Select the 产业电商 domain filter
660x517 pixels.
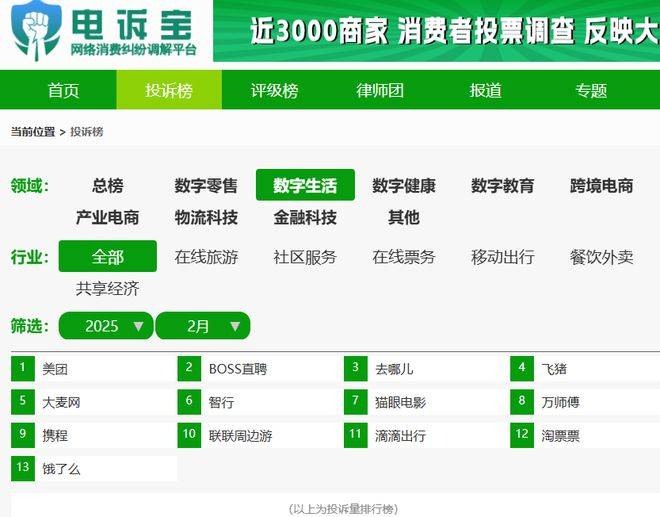108,217
